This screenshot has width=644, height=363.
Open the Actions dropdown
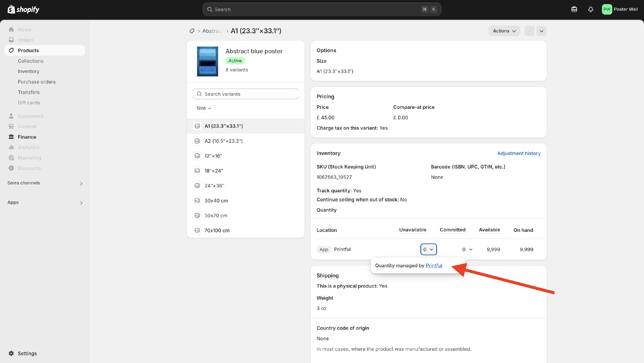pyautogui.click(x=504, y=31)
